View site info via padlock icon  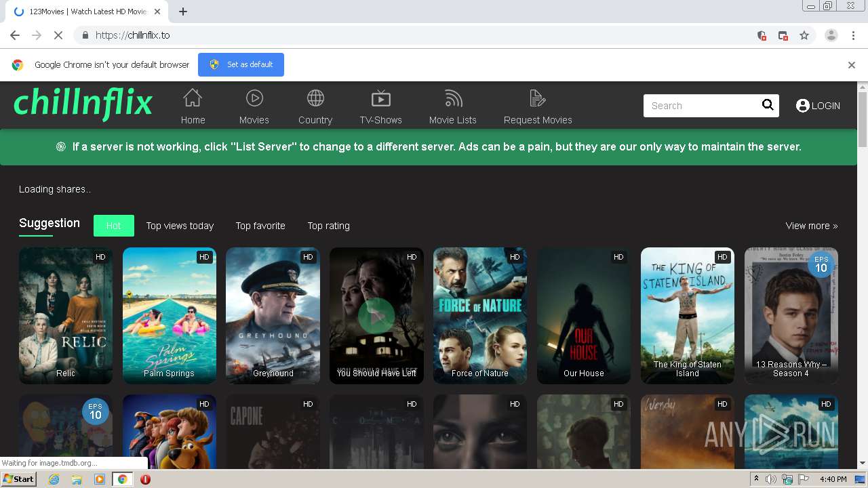point(85,35)
